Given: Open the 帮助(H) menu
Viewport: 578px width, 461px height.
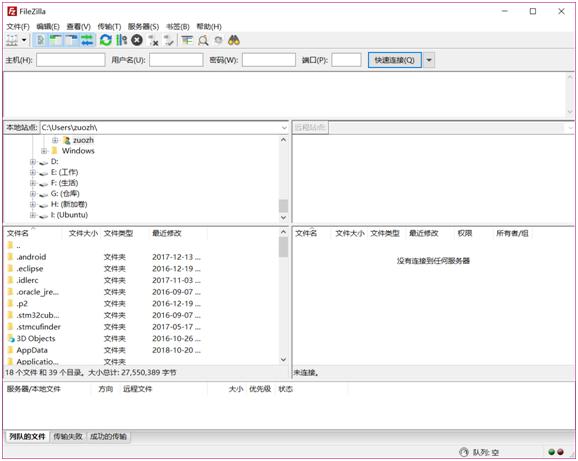Looking at the screenshot, I should point(209,27).
